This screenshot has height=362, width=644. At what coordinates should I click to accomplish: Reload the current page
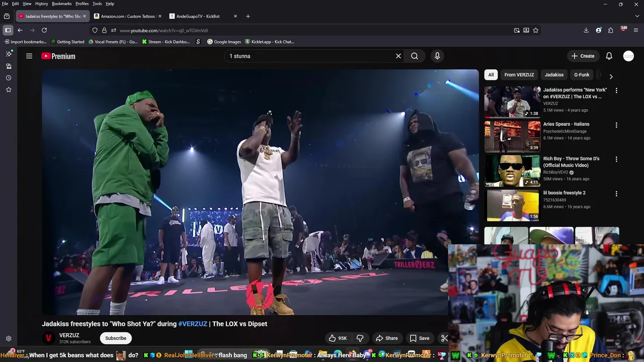click(x=44, y=30)
